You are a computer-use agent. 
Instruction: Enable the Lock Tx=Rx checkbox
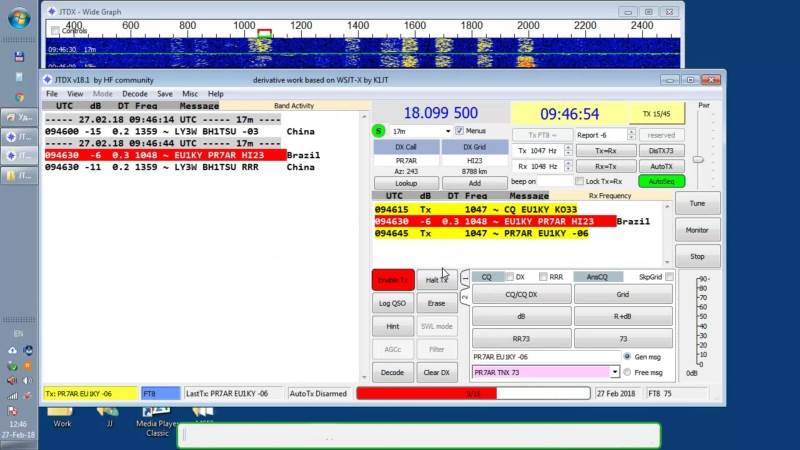click(580, 181)
